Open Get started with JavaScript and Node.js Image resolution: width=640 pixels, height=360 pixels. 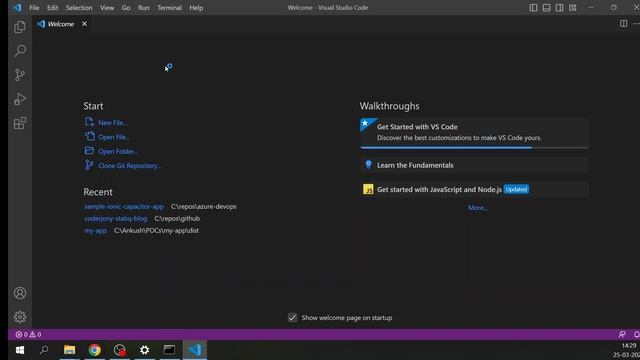(474, 189)
